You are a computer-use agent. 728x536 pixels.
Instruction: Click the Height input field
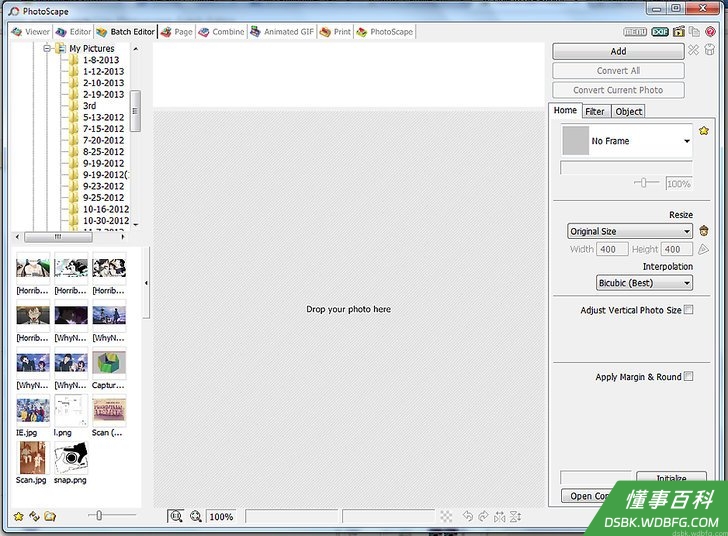coord(676,249)
